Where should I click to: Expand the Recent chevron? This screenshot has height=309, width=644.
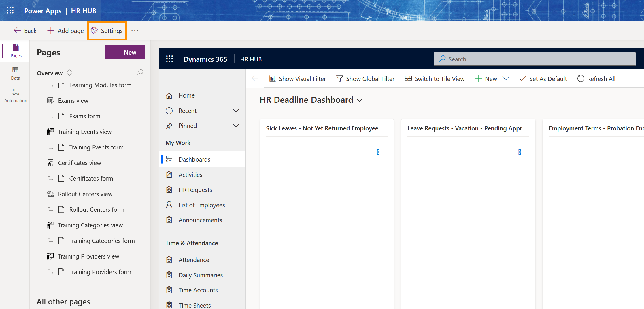(x=236, y=111)
